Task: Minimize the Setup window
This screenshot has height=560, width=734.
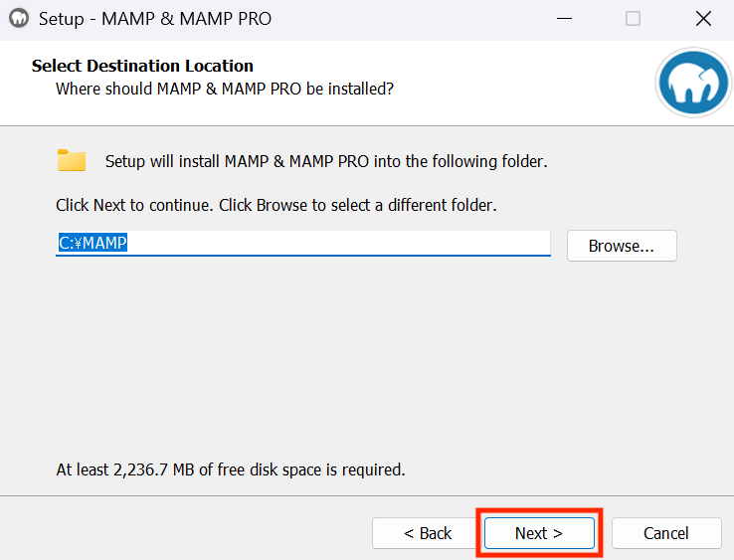Action: click(564, 19)
